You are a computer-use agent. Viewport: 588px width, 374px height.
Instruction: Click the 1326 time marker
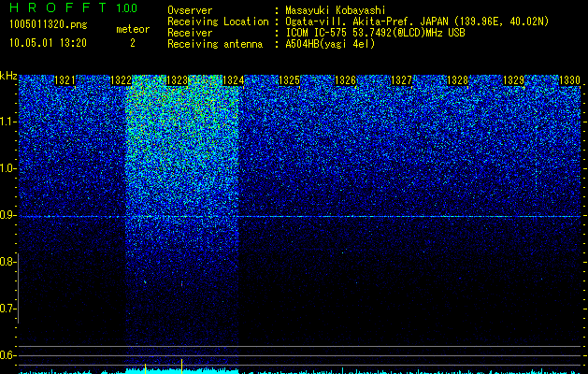point(345,80)
